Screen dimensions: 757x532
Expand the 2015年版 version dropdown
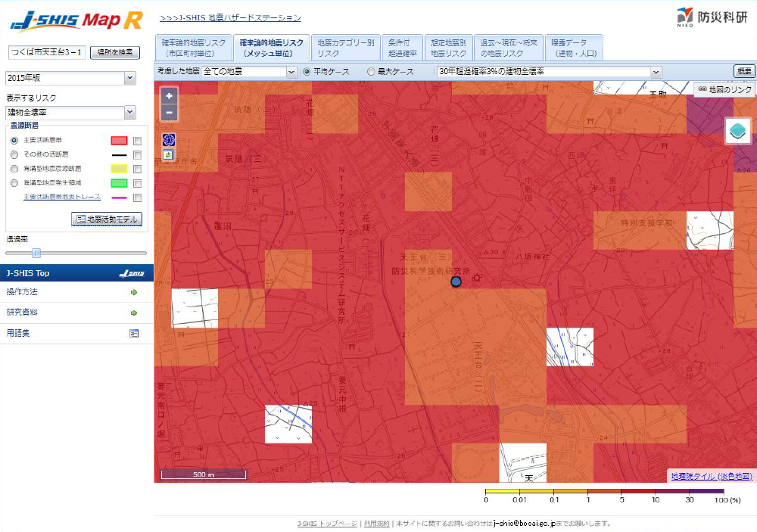(129, 78)
